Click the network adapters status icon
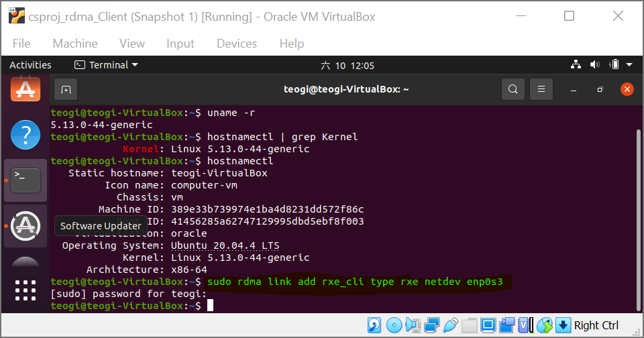 (431, 325)
